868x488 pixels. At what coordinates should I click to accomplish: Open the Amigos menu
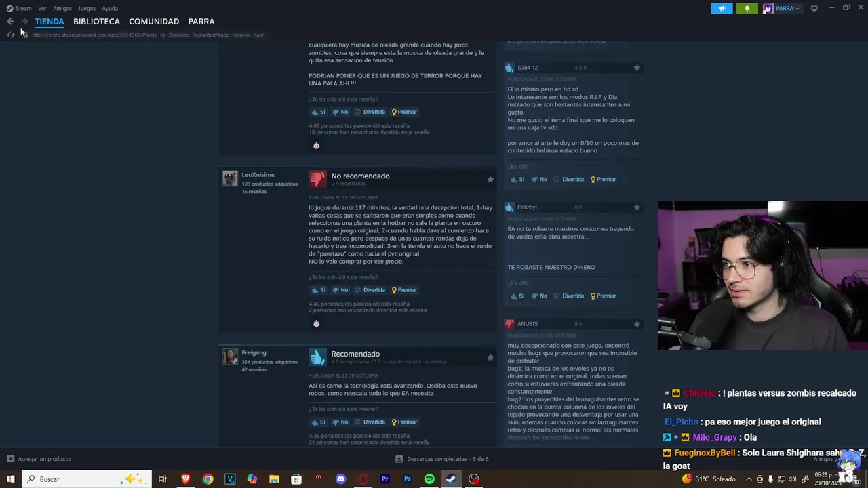[62, 8]
